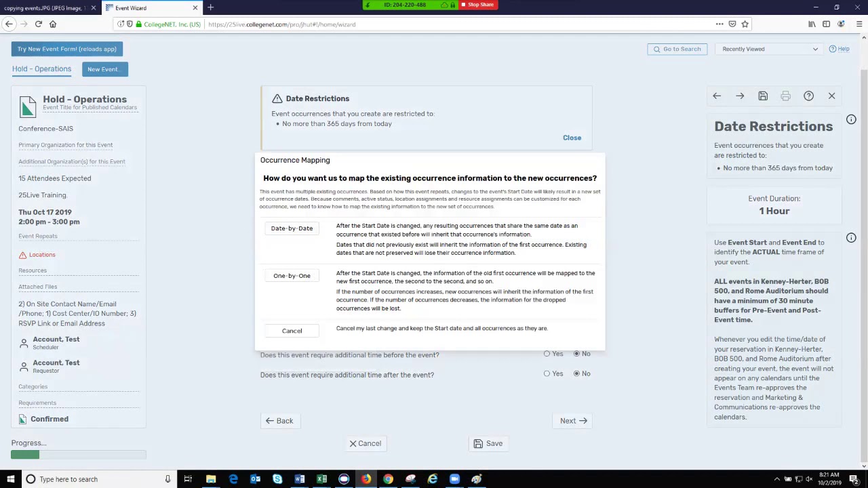868x488 pixels.
Task: Open Word from the Windows taskbar
Action: (300, 479)
